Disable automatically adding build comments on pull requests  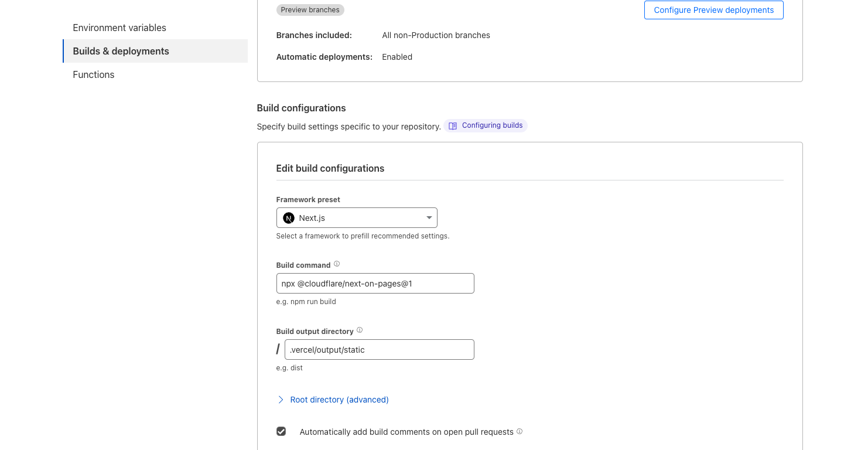[281, 431]
